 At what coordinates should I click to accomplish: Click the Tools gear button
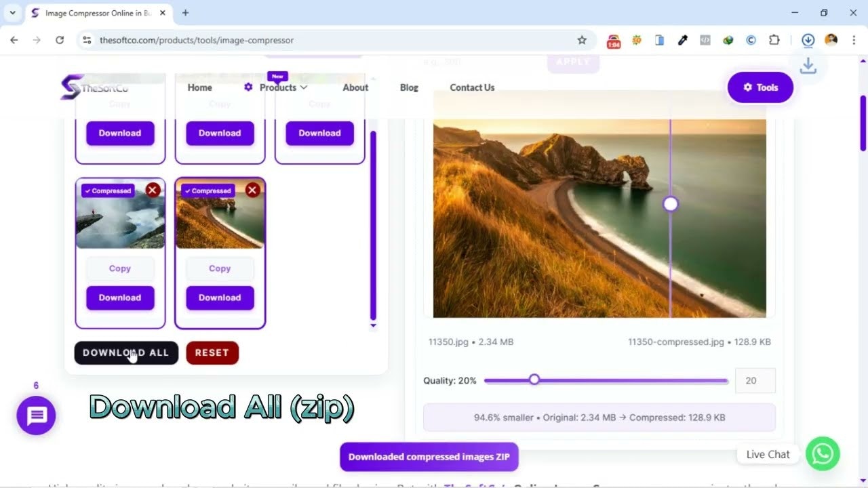coord(759,87)
